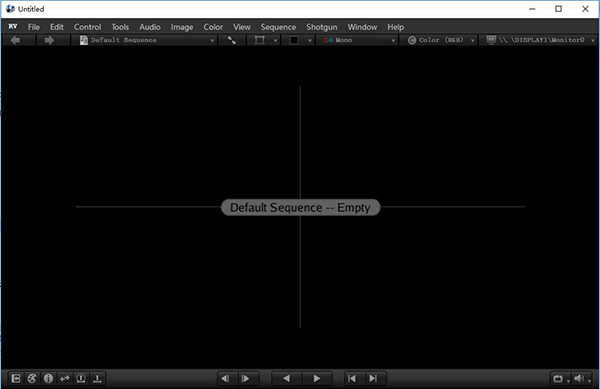Play sequence forward
The image size is (600, 389).
click(x=317, y=379)
